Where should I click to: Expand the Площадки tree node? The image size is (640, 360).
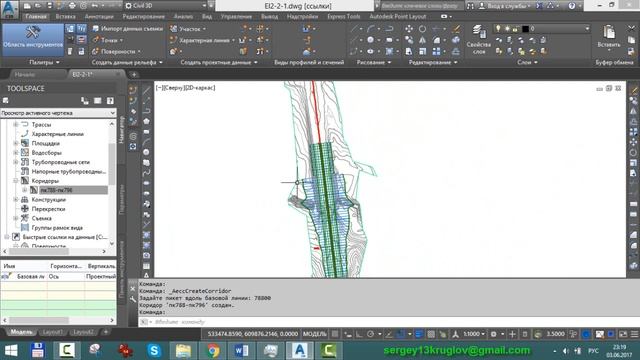click(x=16, y=143)
